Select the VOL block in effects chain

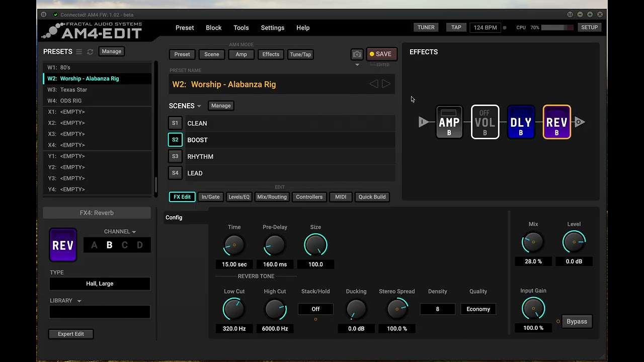485,122
